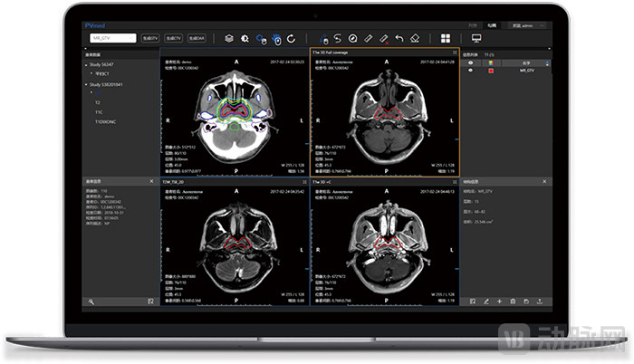Click the undo arrow icon

[399, 39]
